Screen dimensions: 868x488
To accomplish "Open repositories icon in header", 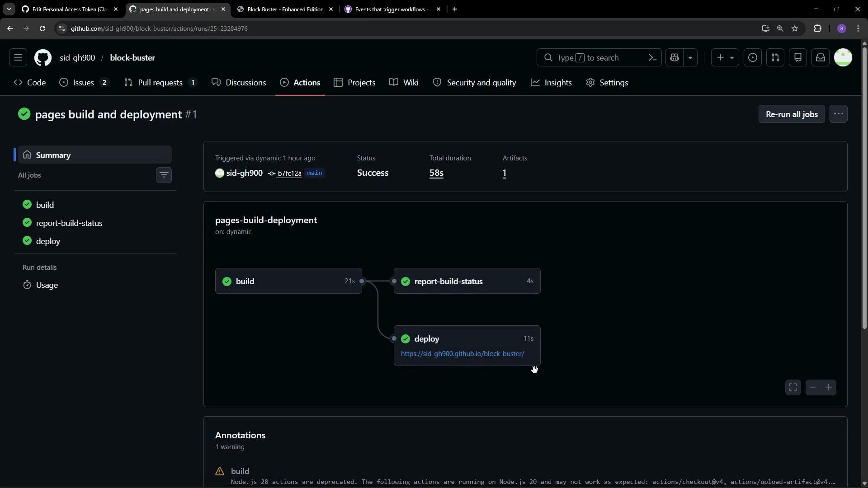I will pos(798,58).
